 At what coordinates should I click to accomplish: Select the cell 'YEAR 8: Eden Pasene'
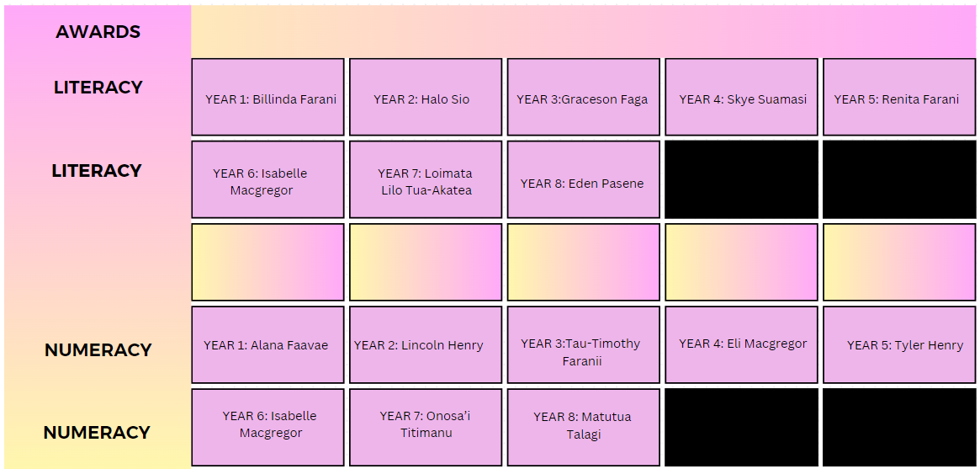click(583, 179)
